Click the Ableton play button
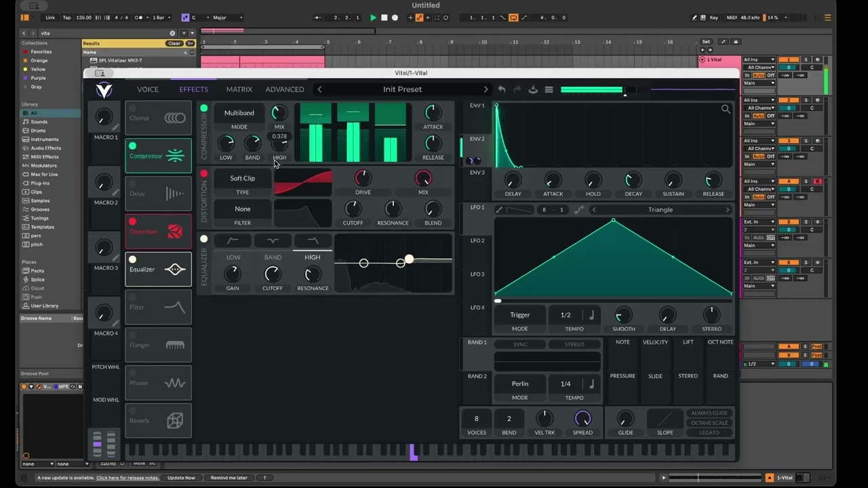 [373, 18]
